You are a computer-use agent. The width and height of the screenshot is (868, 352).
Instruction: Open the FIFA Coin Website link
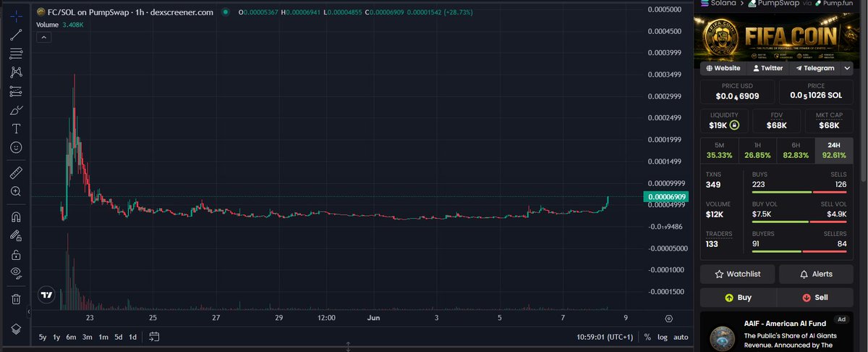tap(722, 68)
